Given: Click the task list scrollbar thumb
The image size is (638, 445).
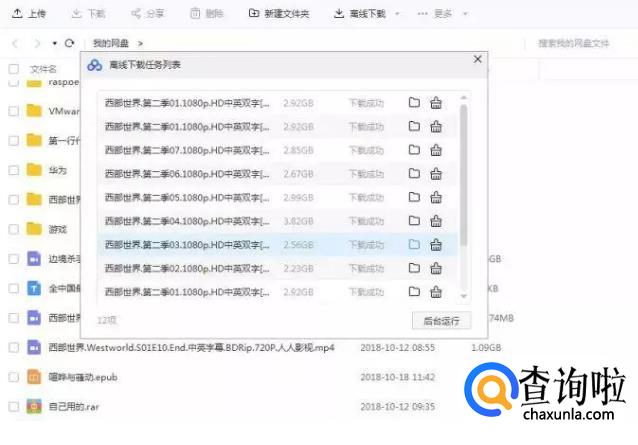Looking at the screenshot, I should [x=463, y=175].
